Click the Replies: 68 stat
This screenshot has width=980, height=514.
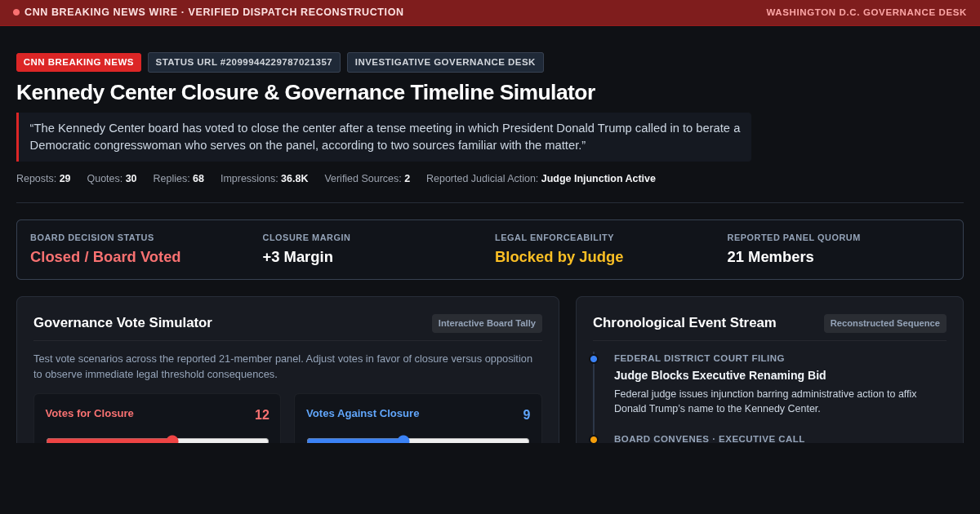[x=179, y=179]
